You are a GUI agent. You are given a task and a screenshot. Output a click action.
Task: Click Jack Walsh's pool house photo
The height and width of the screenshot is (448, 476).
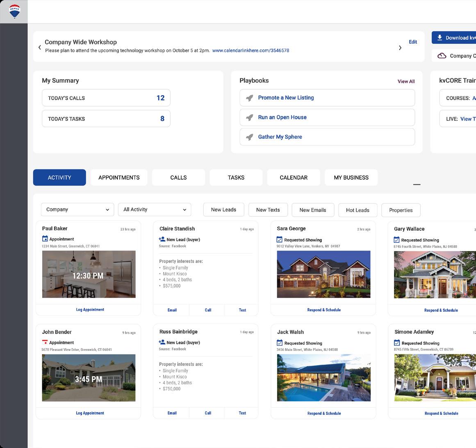tap(324, 378)
